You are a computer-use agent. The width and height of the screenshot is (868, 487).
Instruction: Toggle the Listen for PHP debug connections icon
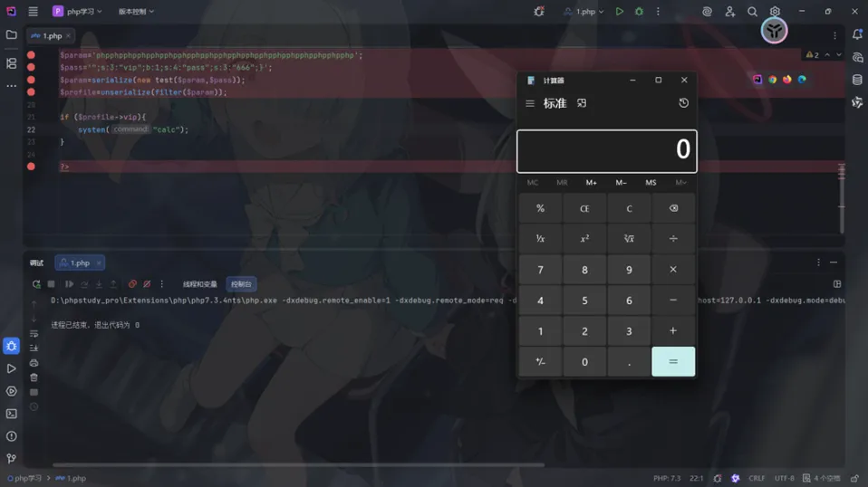point(539,11)
